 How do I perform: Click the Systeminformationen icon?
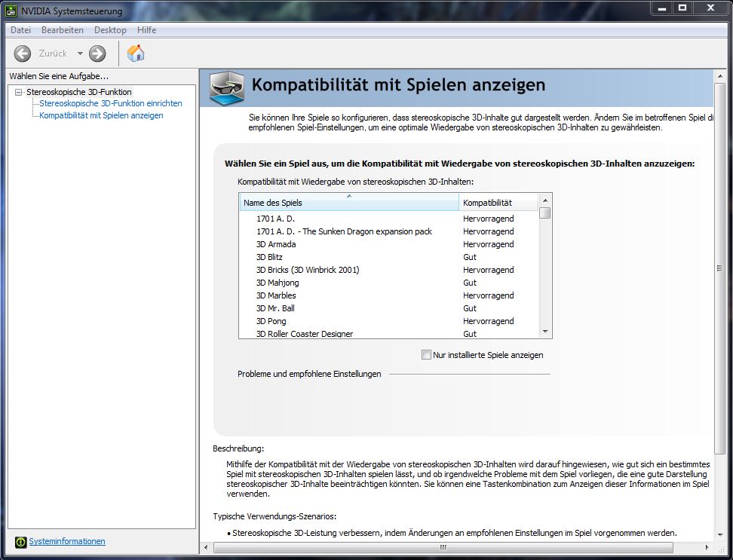pos(20,542)
